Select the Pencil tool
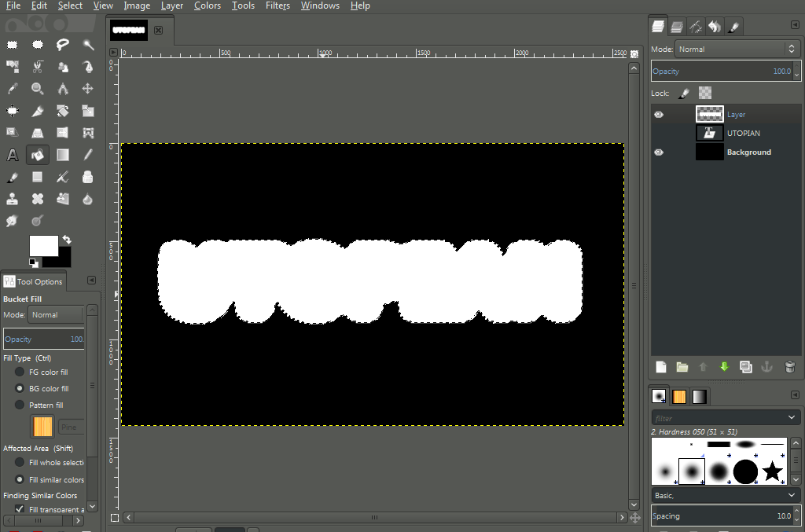 tap(88, 155)
